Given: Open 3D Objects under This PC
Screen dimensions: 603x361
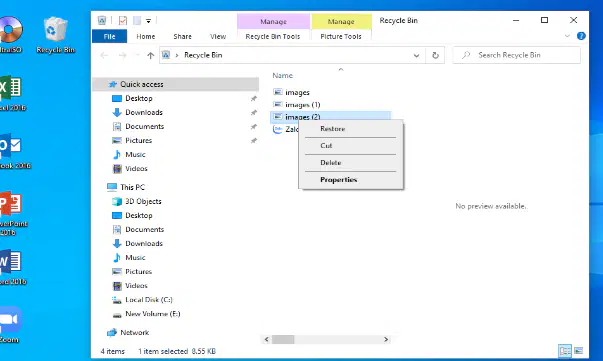Looking at the screenshot, I should 143,201.
